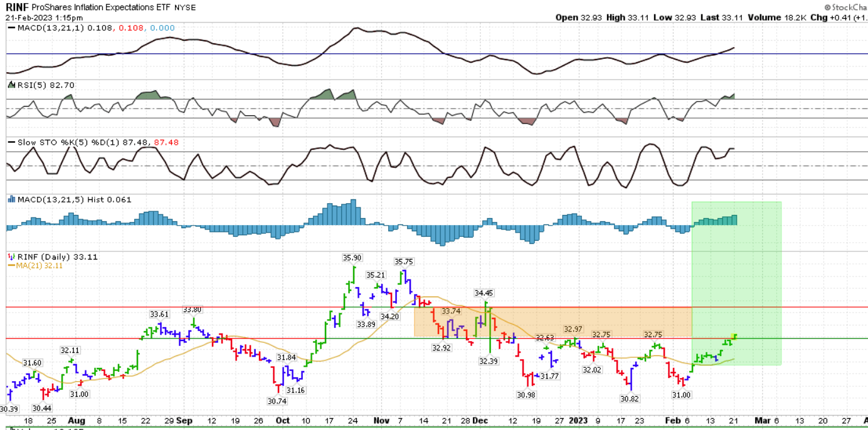The height and width of the screenshot is (430, 868).
Task: Click the 33.89 price label
Action: click(x=366, y=324)
